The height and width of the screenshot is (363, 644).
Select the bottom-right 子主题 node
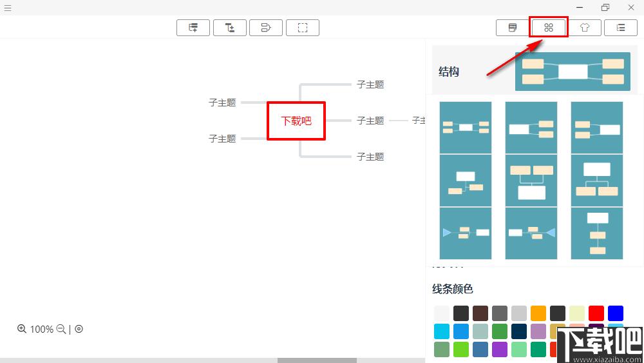click(x=370, y=157)
